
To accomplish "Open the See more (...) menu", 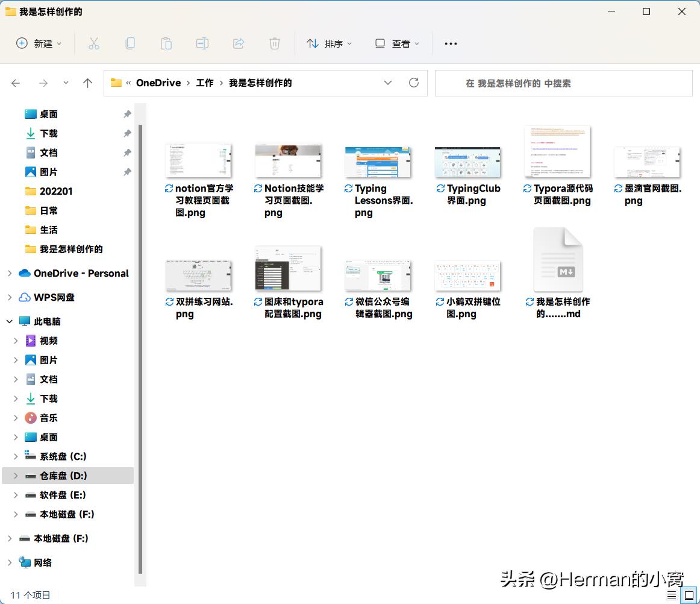I will (451, 43).
